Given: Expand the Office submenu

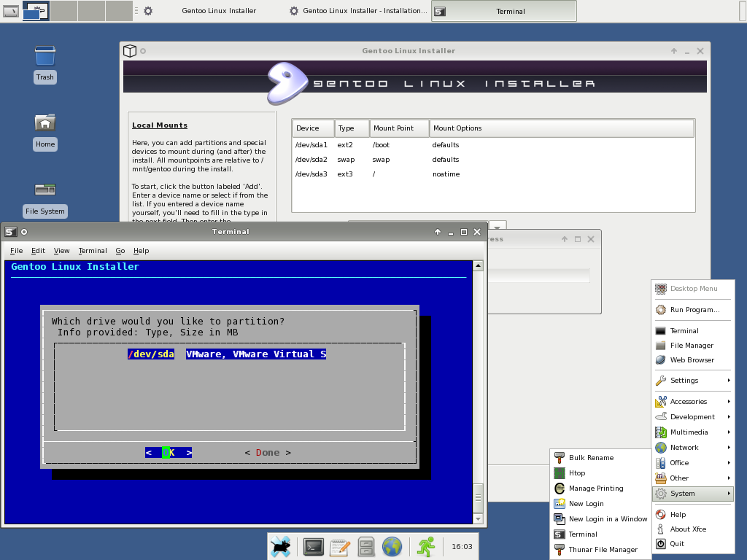Looking at the screenshot, I should 692,463.
